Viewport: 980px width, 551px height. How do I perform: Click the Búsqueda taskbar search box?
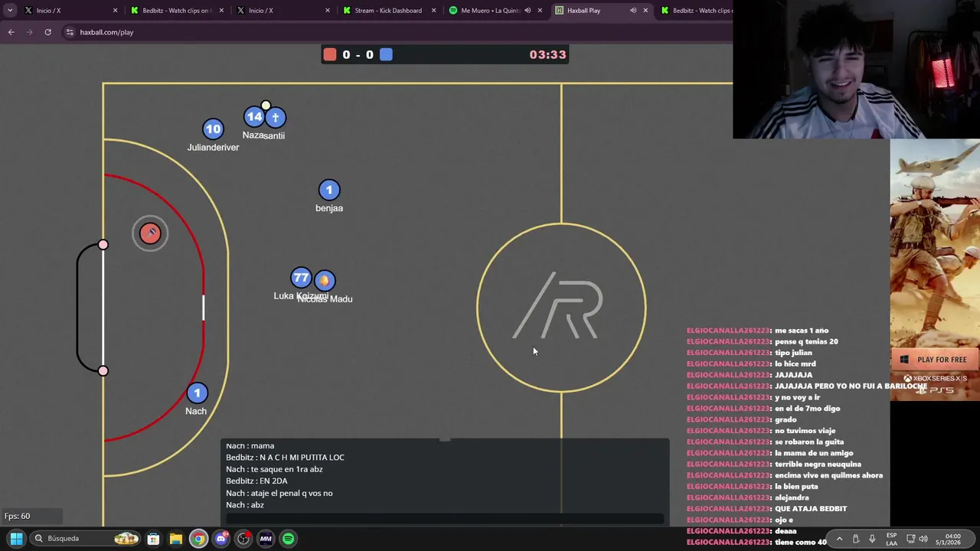(x=86, y=539)
